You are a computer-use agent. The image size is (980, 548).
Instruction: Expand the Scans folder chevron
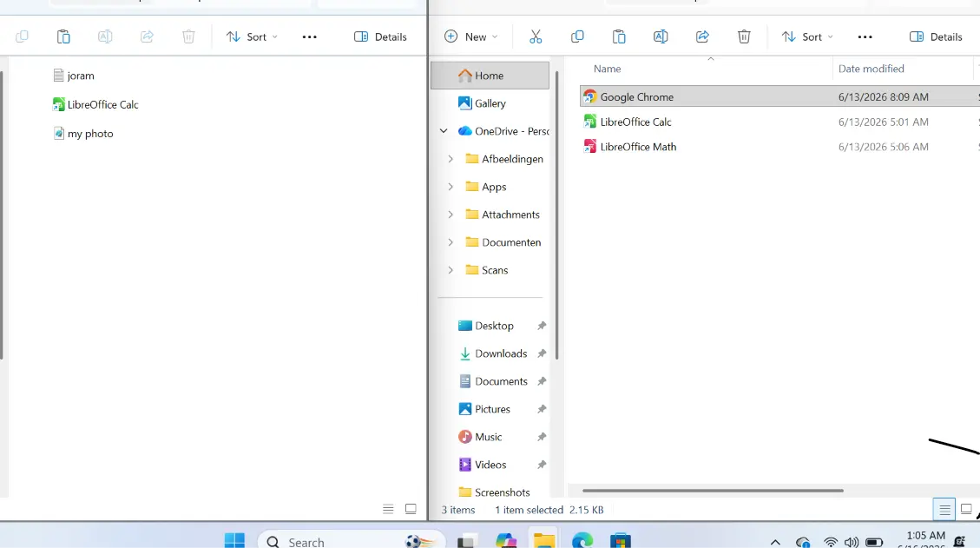pyautogui.click(x=451, y=270)
